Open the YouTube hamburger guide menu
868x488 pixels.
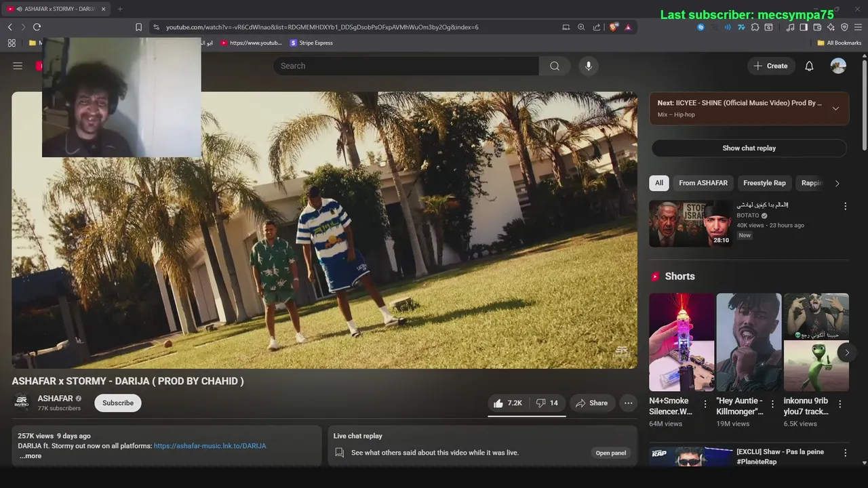18,66
